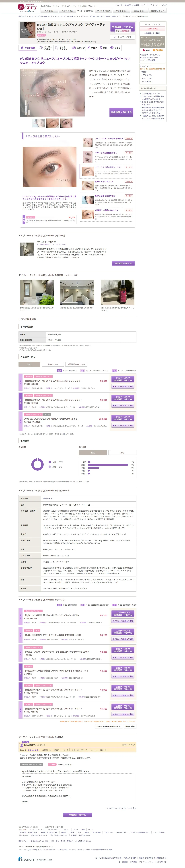The width and height of the screenshot is (185, 868).
Task: Open the リラクサロン category tab
Action: [122, 11]
